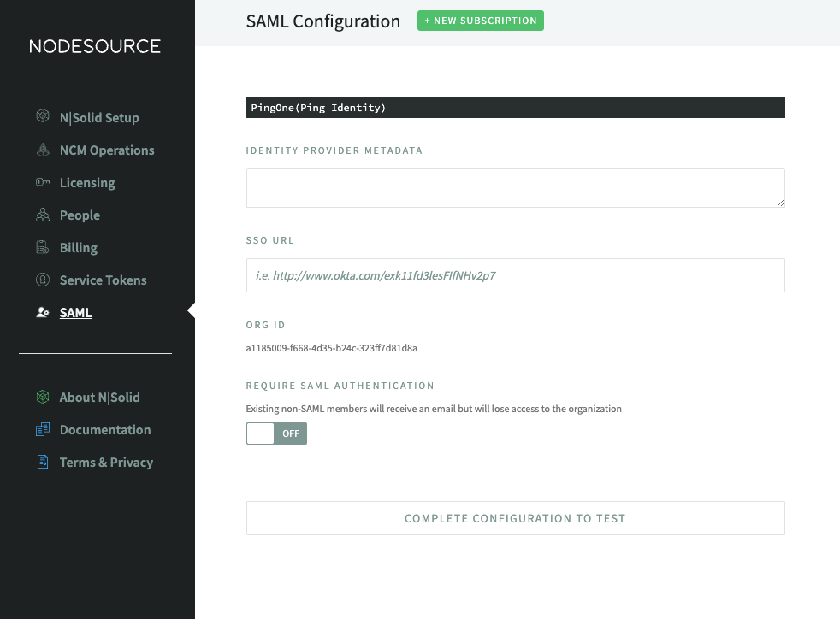Click the Billing receipt icon
The height and width of the screenshot is (619, 840).
click(43, 247)
